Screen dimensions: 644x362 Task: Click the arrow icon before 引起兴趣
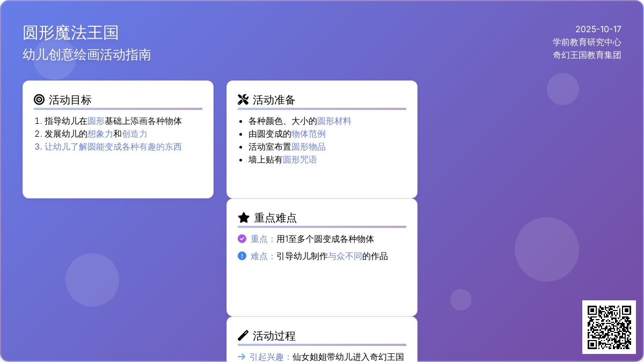(x=241, y=357)
